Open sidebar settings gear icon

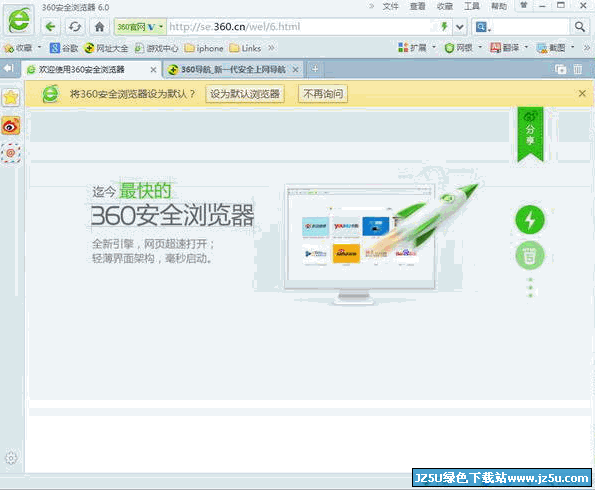tap(11, 458)
